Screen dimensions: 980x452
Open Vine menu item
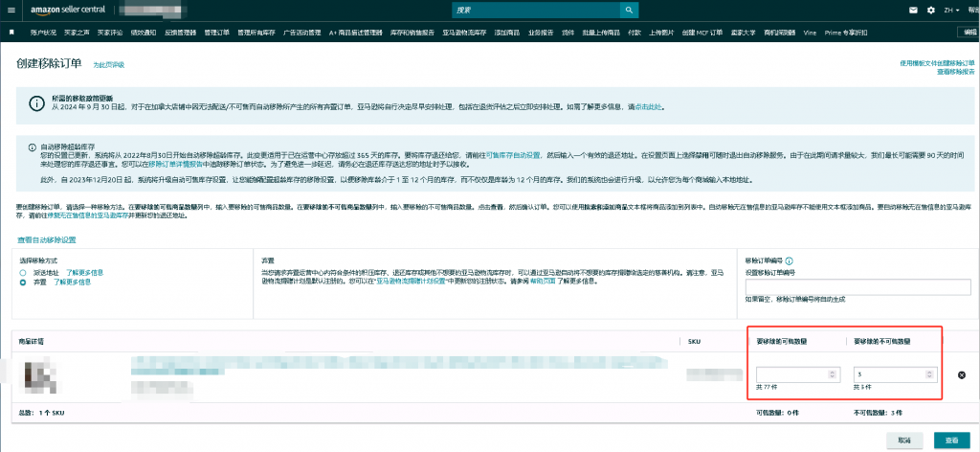tap(810, 33)
